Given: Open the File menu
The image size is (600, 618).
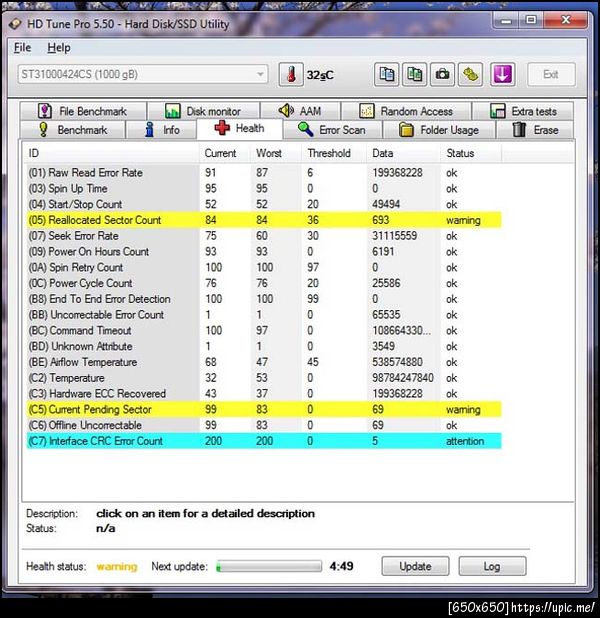Looking at the screenshot, I should [x=22, y=48].
